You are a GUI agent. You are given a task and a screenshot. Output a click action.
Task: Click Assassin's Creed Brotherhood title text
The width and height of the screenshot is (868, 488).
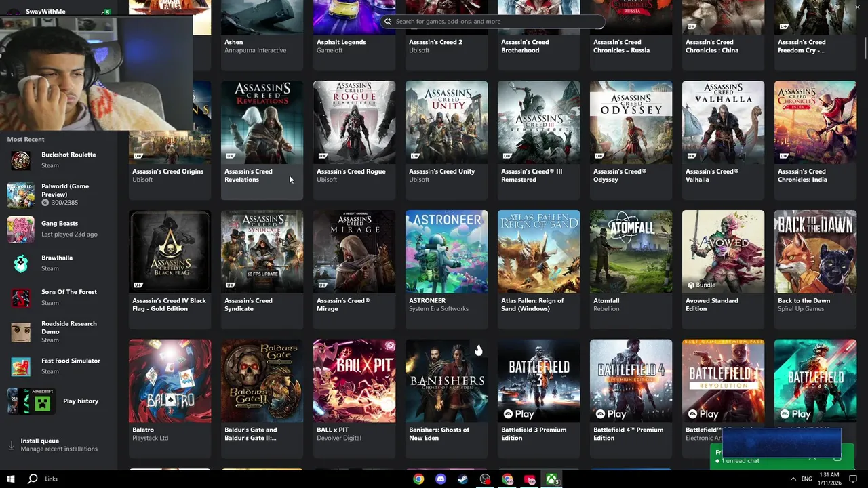pyautogui.click(x=525, y=46)
